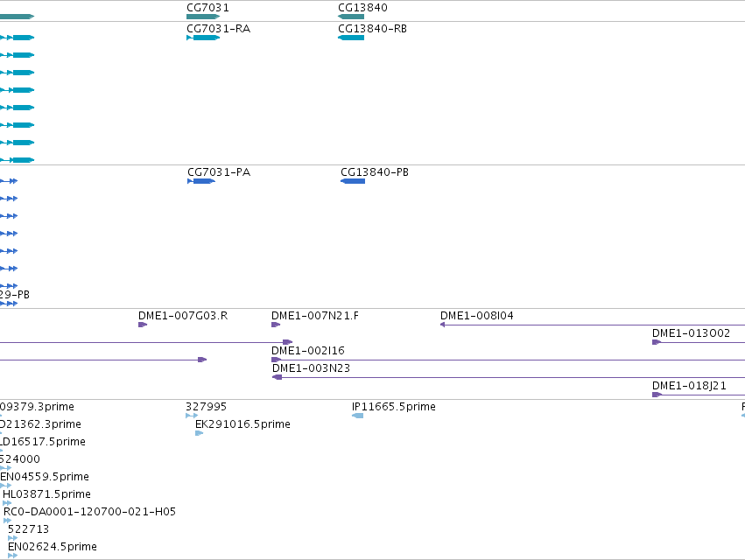Select the IP11665.5prime EST glyph
745x560 pixels.
[358, 416]
